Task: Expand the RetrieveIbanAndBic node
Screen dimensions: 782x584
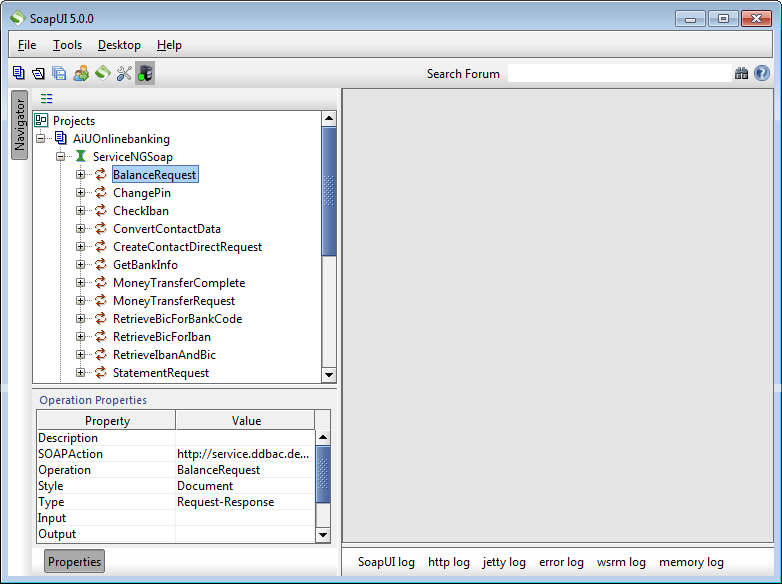Action: click(80, 354)
